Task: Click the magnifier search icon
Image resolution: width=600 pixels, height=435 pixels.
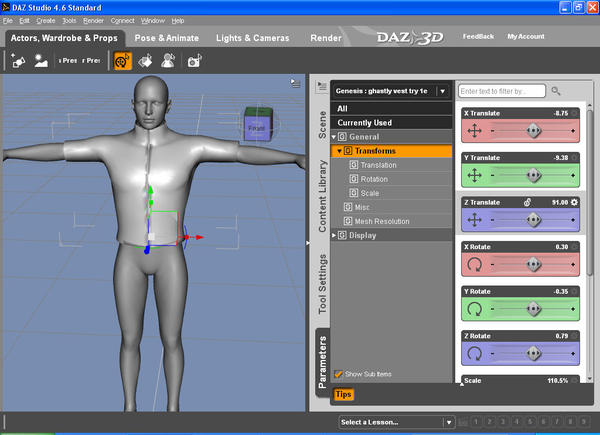Action: pyautogui.click(x=556, y=91)
